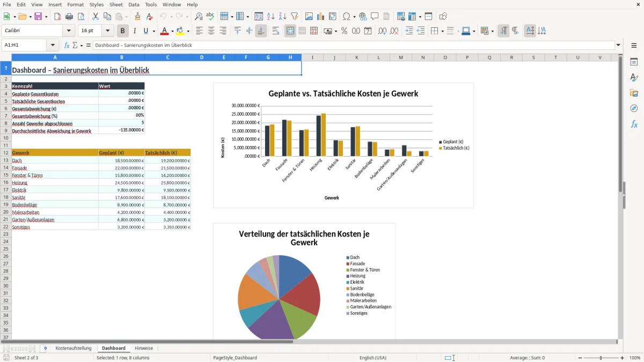Zoom in with the plus button
This screenshot has width=644, height=362.
623,358
